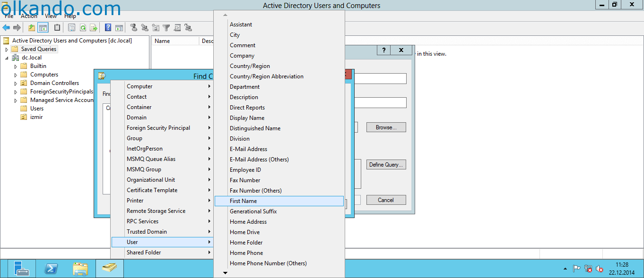Click the create new user icon

pyautogui.click(x=134, y=28)
